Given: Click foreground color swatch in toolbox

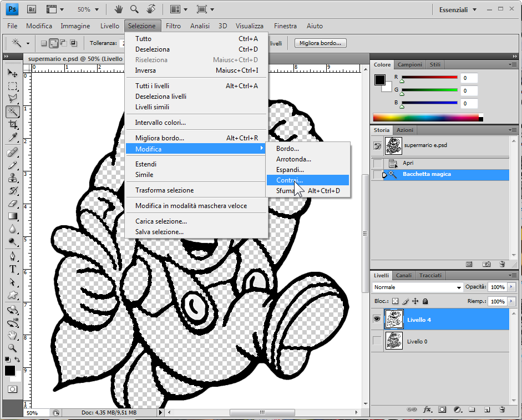Looking at the screenshot, I should click(9, 371).
